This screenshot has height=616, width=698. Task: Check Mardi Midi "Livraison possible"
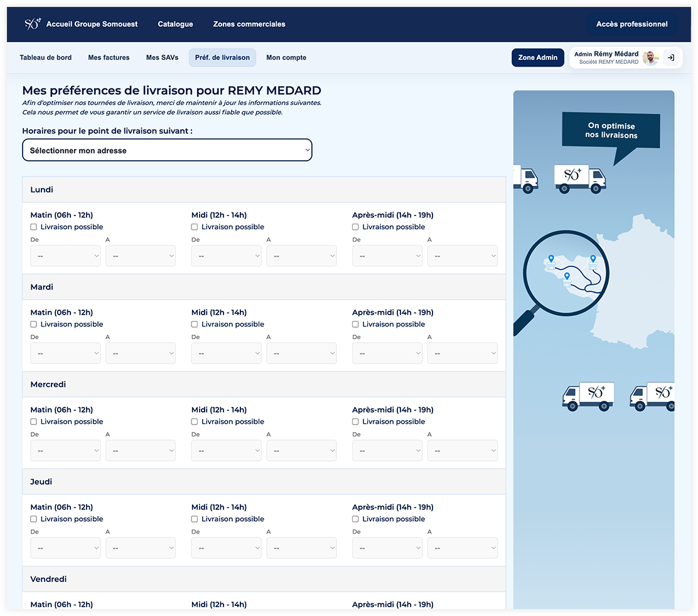coord(195,325)
